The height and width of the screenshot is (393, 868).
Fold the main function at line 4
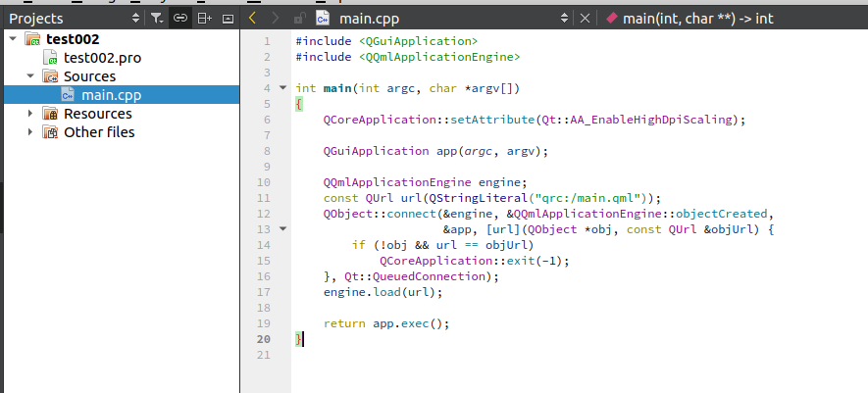pyautogui.click(x=282, y=87)
